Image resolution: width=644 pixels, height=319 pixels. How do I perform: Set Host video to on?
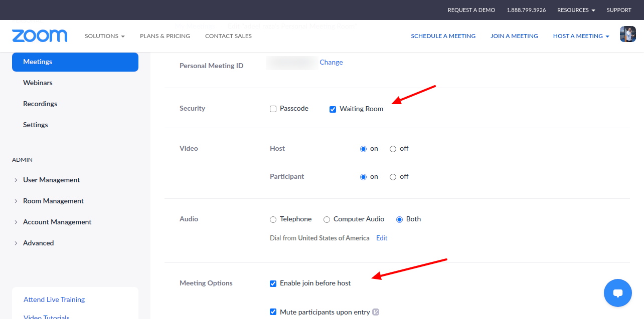364,149
